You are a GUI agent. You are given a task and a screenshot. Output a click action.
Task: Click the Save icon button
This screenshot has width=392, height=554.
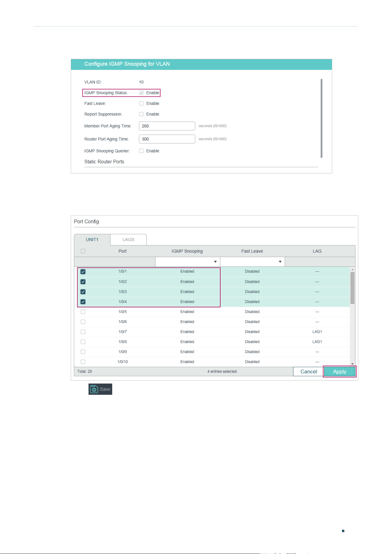[x=100, y=389]
